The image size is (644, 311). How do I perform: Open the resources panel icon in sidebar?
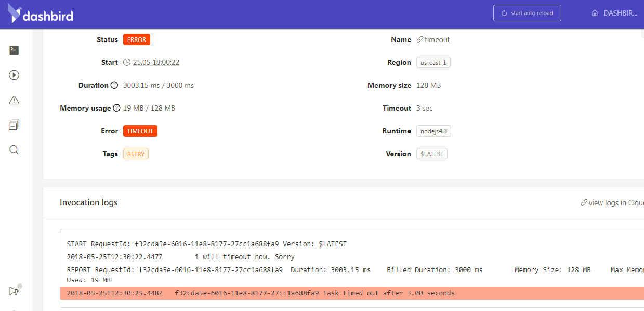pos(14,125)
